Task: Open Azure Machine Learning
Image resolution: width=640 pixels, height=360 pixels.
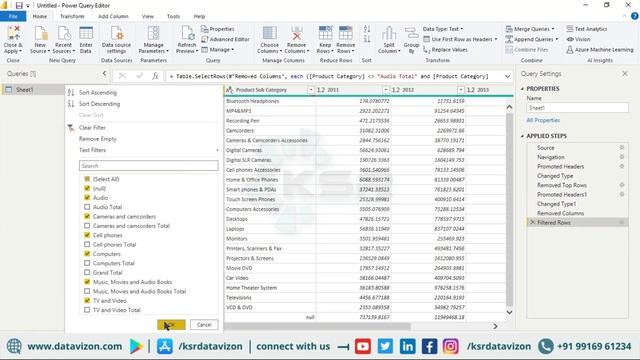Action: 600,50
